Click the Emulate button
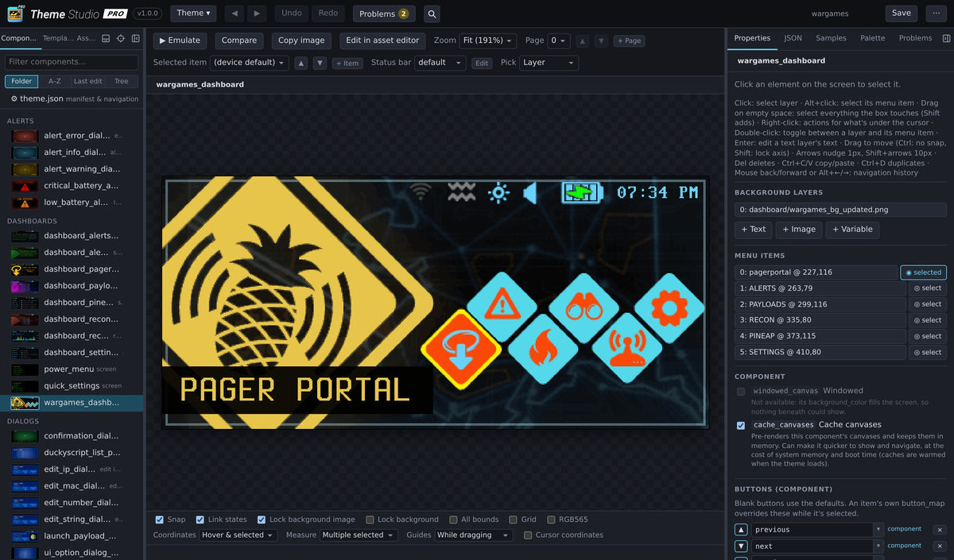This screenshot has width=954, height=560. (x=180, y=41)
